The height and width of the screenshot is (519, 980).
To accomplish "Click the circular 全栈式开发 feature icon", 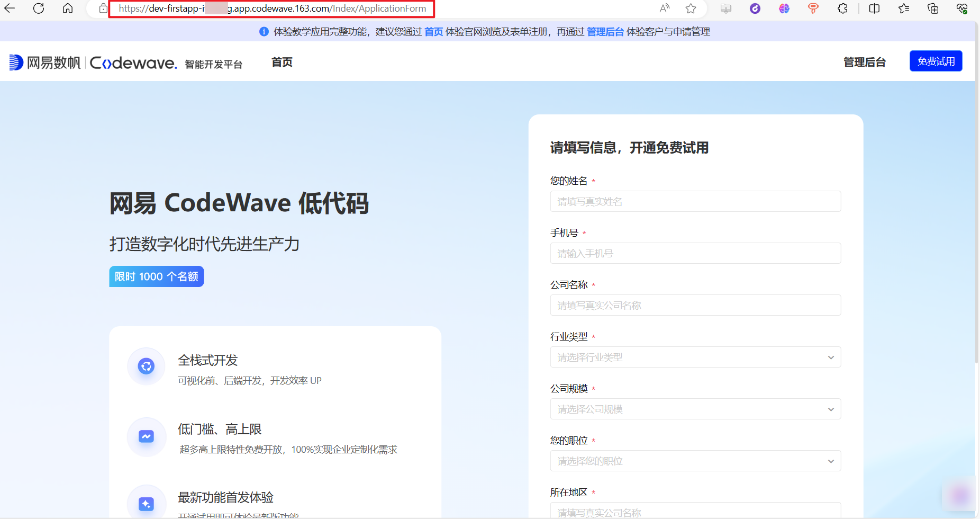I will [x=146, y=366].
